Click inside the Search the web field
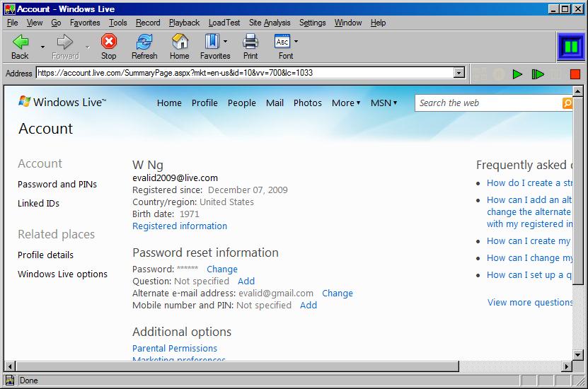Screen dimensions: 588x389 coord(489,103)
